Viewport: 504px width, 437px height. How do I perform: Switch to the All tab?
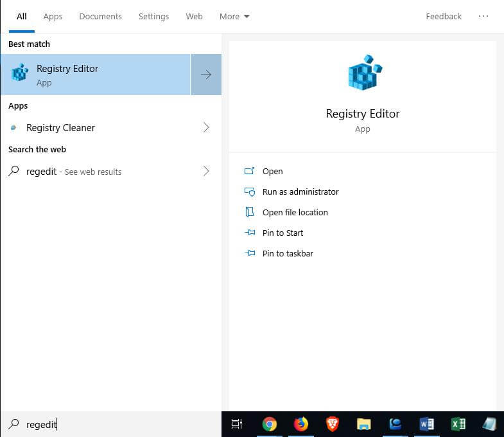tap(22, 17)
